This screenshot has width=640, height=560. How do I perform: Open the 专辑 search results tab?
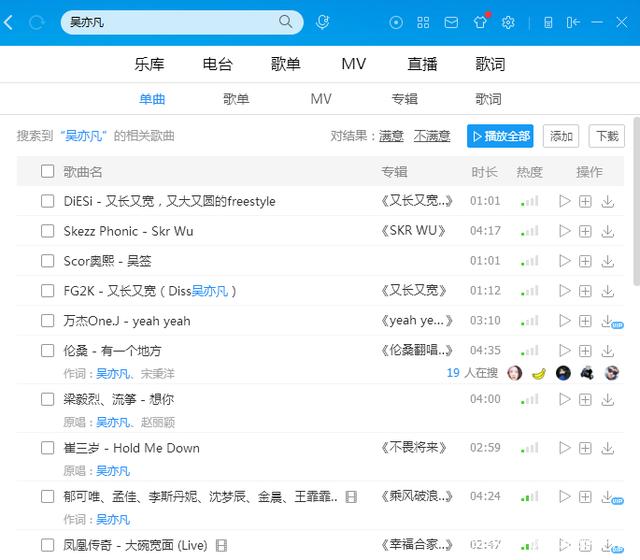pos(405,99)
